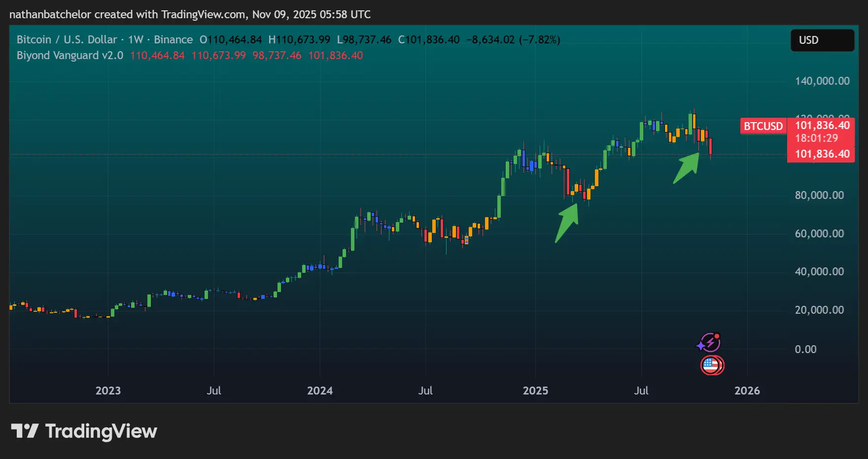Click the 80,000.00 price axis label
Viewport: 868px width, 459px height.
pyautogui.click(x=819, y=196)
